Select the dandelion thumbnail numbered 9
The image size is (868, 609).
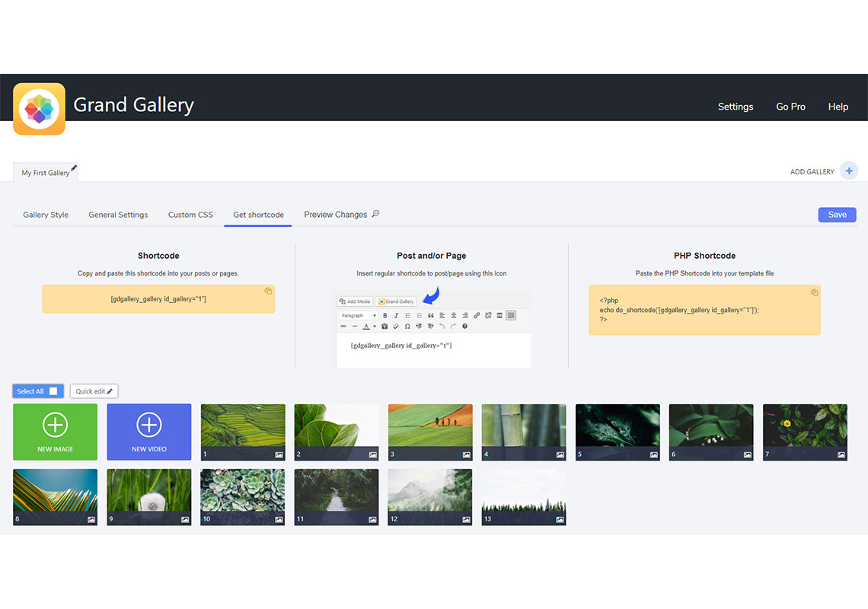149,497
